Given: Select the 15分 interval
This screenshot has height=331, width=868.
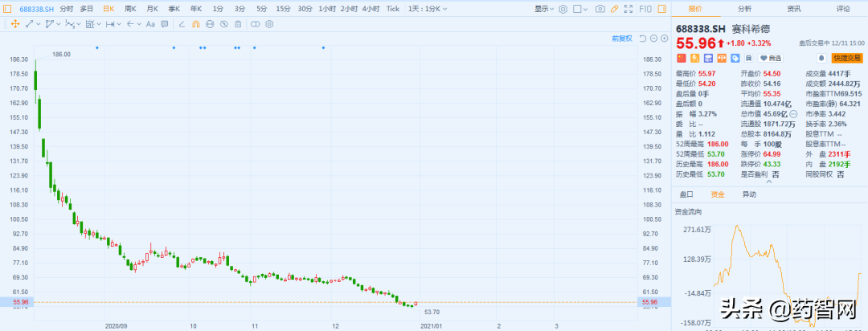Looking at the screenshot, I should 283,9.
